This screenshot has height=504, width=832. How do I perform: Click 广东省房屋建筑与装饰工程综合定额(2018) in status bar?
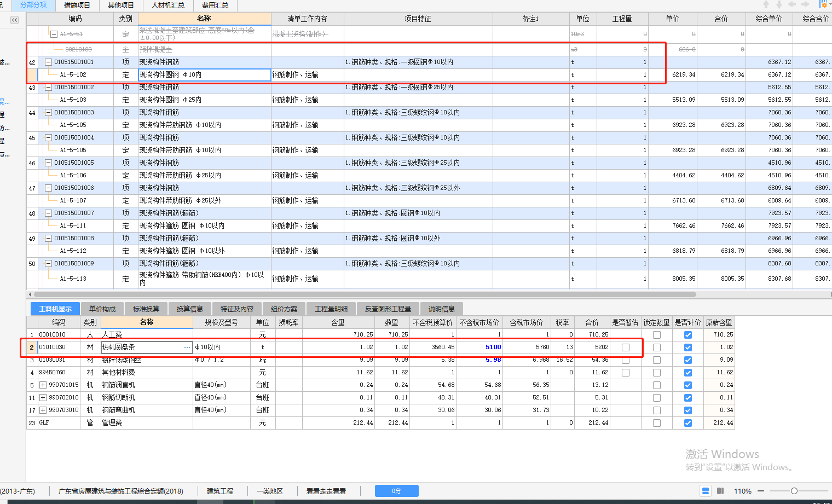[121, 491]
